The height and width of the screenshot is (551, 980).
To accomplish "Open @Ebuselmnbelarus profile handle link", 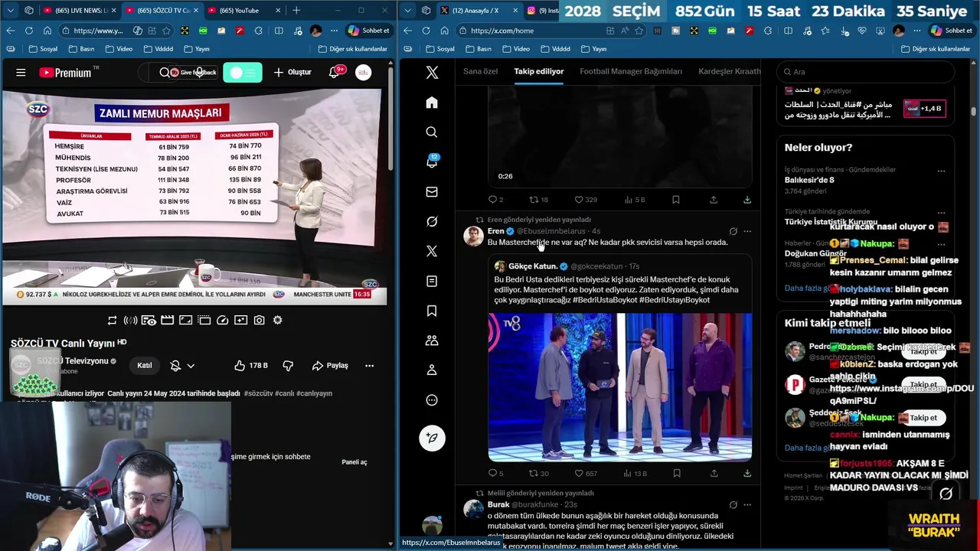I will click(551, 231).
